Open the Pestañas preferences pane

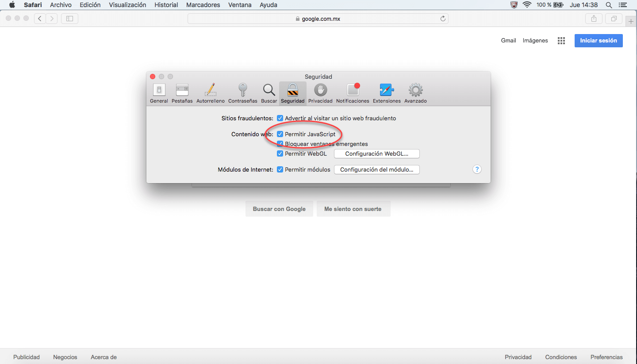(x=182, y=93)
